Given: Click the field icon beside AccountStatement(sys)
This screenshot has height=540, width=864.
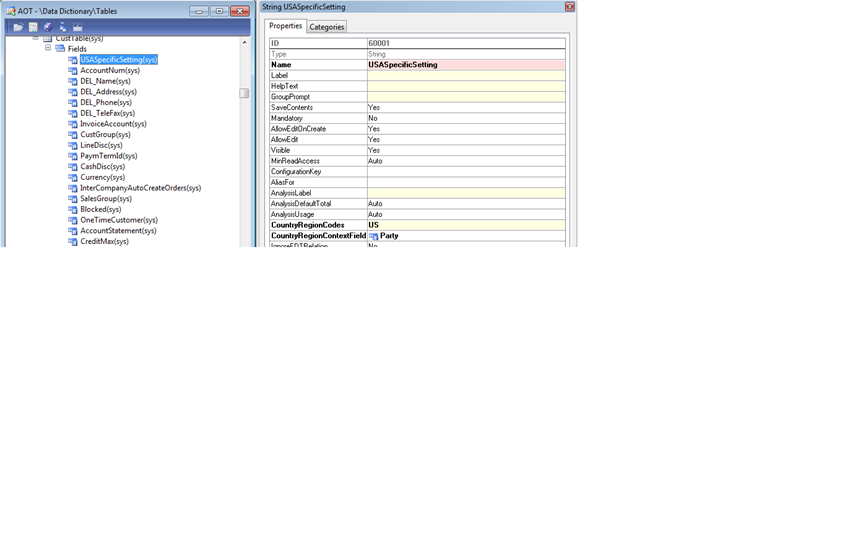Looking at the screenshot, I should (x=73, y=231).
